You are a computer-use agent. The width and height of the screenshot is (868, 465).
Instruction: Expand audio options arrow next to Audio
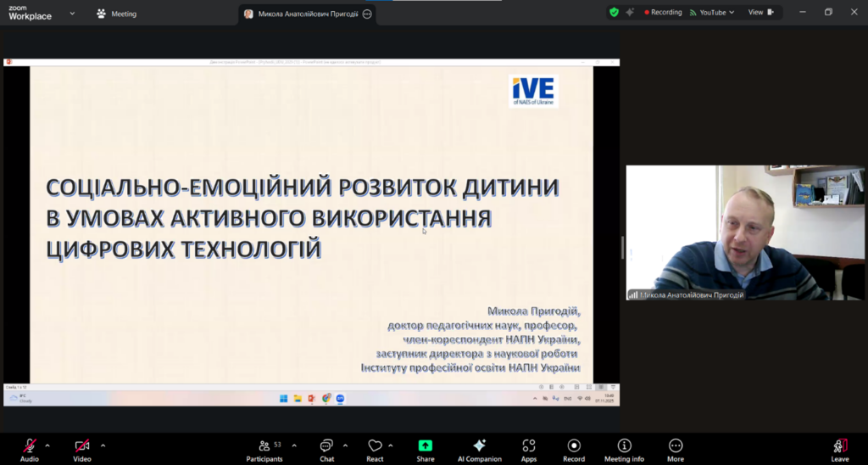pos(47,445)
